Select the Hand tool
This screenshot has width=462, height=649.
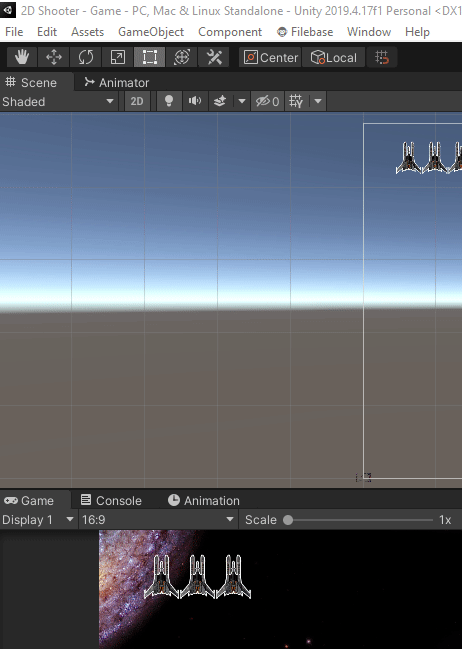click(x=22, y=57)
